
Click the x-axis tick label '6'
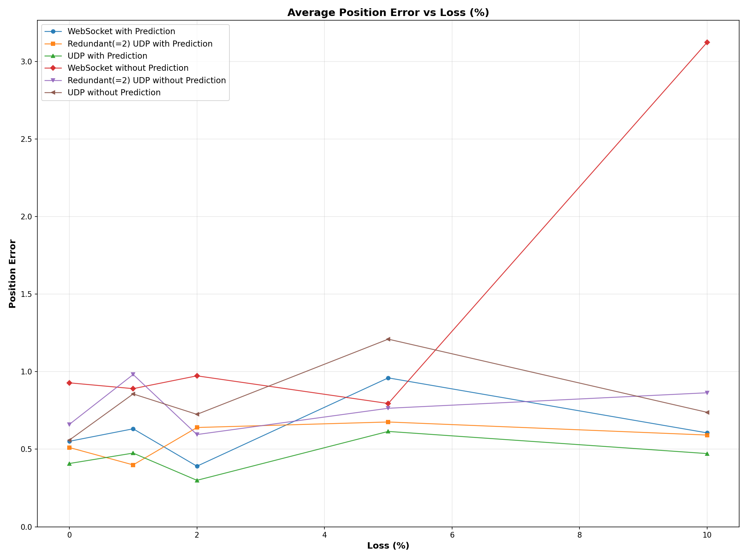[x=452, y=535]
